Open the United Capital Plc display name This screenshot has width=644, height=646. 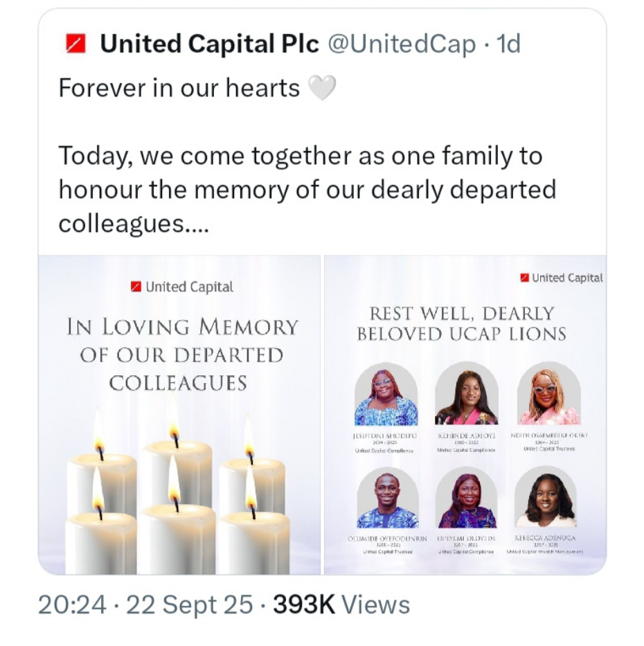[x=210, y=45]
